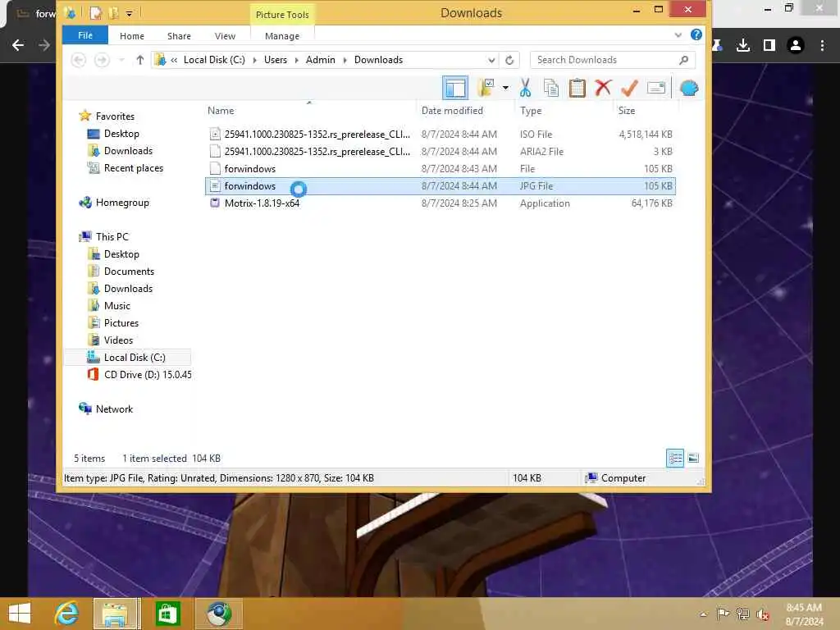Image resolution: width=840 pixels, height=630 pixels.
Task: Switch to the Home ribbon tab
Action: tap(132, 36)
